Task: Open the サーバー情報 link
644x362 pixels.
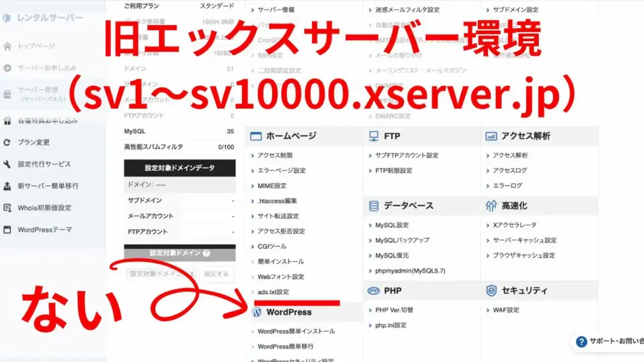Action: [x=275, y=9]
